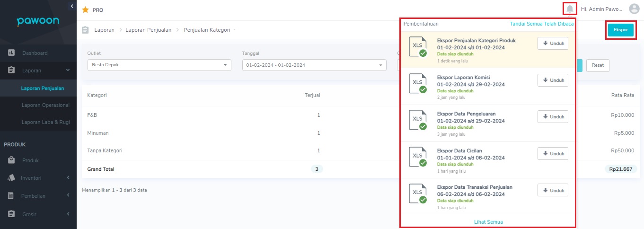Click the Grosir clipboard icon

click(x=11, y=214)
